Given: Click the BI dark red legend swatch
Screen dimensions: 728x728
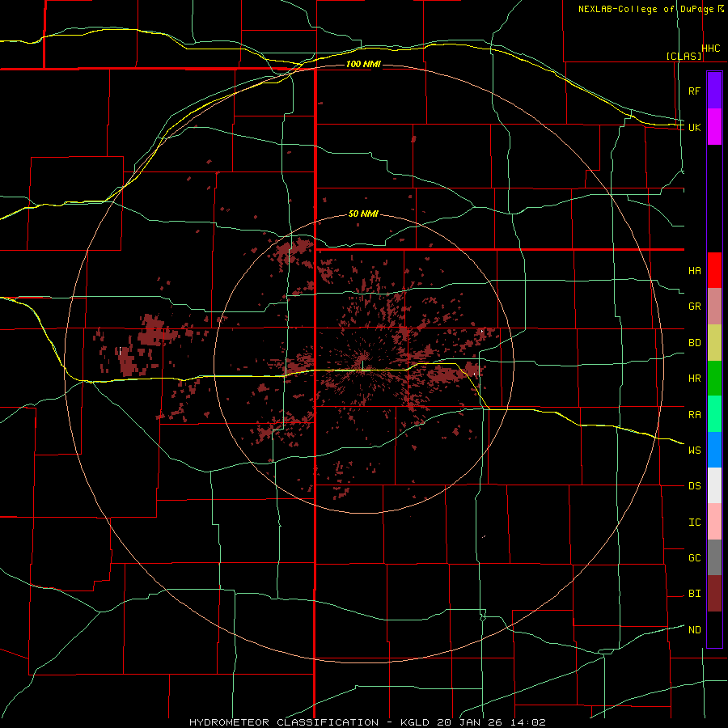Looking at the screenshot, I should click(714, 594).
